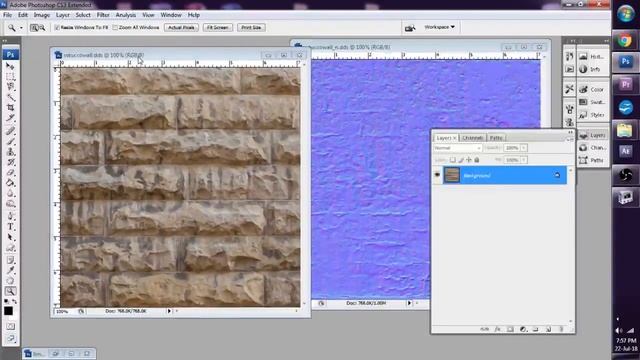The height and width of the screenshot is (360, 640).
Task: Open the Swatches panel from the dock
Action: pos(592,102)
